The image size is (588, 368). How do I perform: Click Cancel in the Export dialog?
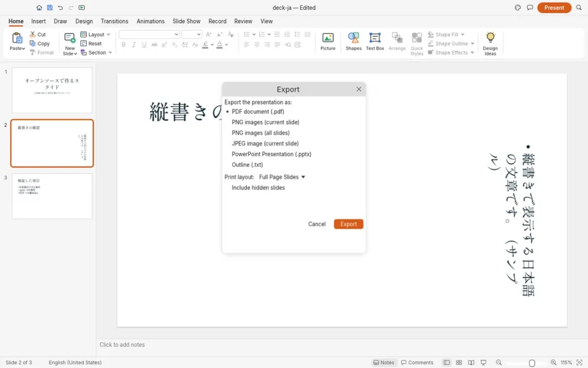pyautogui.click(x=317, y=224)
